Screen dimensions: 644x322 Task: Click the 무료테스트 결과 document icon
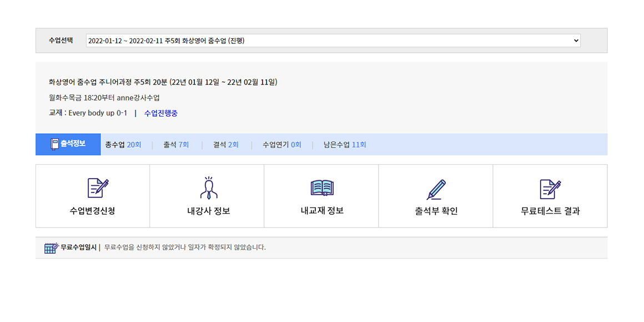pos(550,189)
